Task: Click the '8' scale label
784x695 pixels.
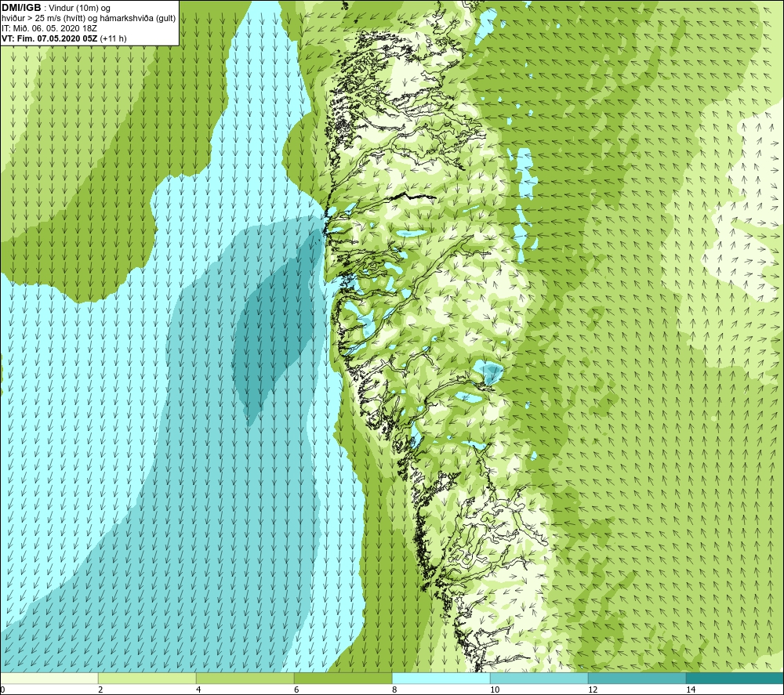Action: [394, 690]
